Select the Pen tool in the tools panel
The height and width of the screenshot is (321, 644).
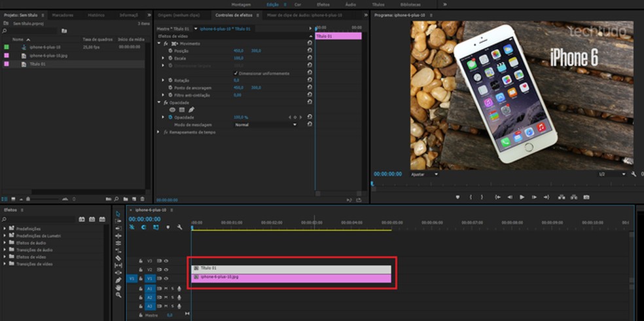tap(118, 280)
